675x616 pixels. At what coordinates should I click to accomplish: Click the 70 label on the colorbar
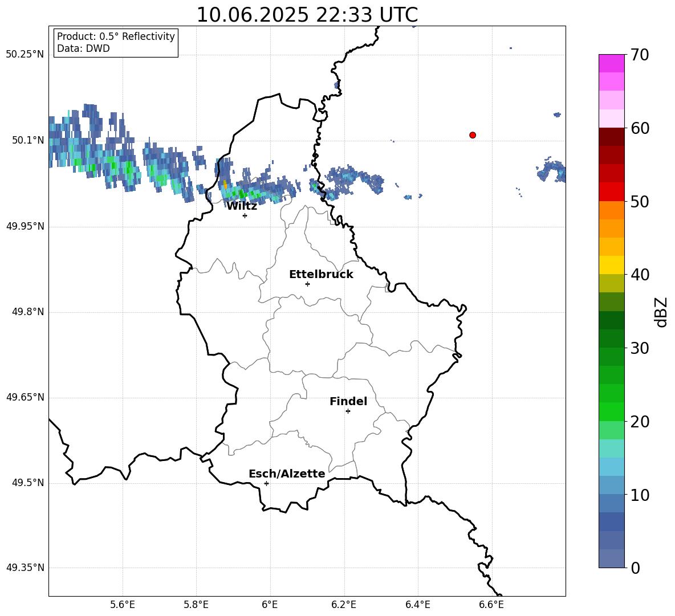click(x=640, y=55)
